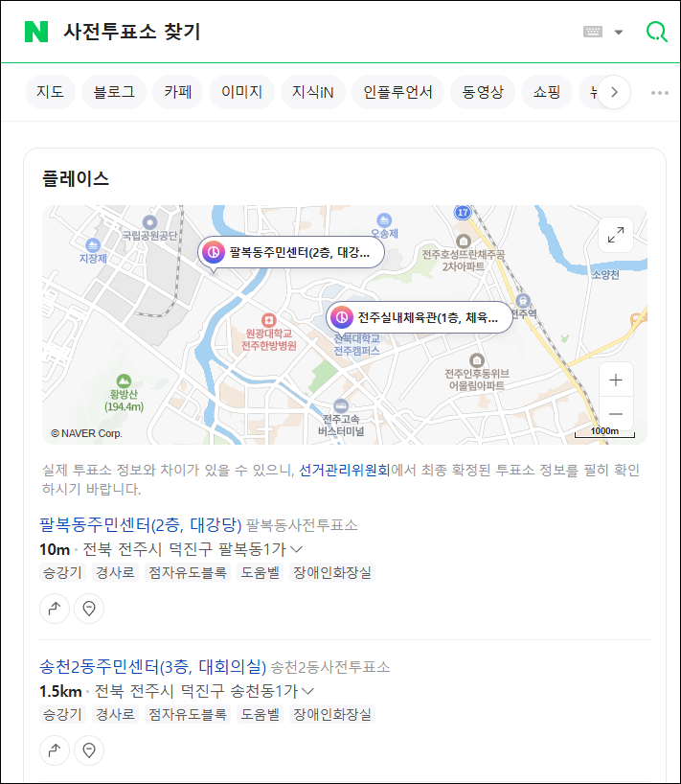Click the 도움벨 tag under 송천2동주민센터
The width and height of the screenshot is (681, 784).
(x=260, y=714)
